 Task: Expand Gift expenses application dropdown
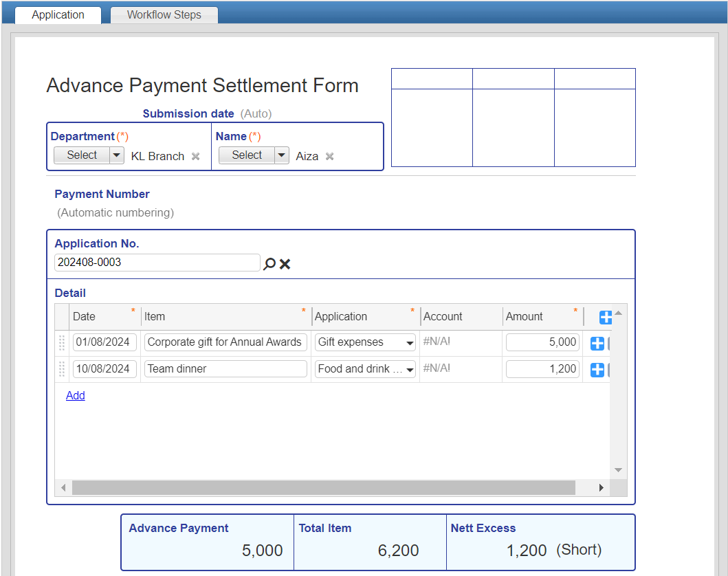click(410, 343)
